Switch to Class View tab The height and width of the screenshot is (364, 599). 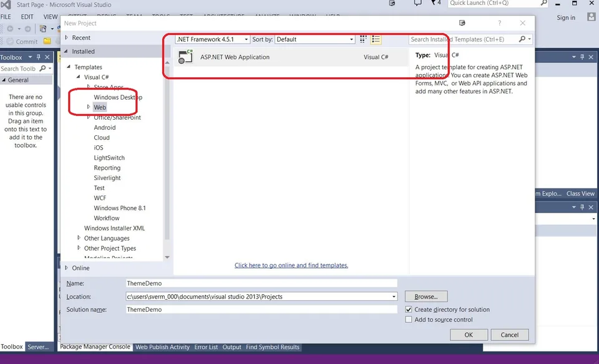pos(580,193)
